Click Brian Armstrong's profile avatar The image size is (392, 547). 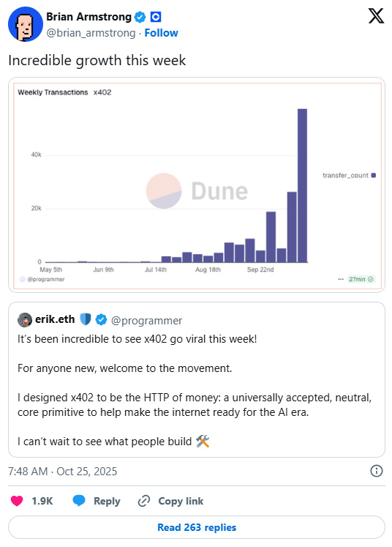point(26,24)
